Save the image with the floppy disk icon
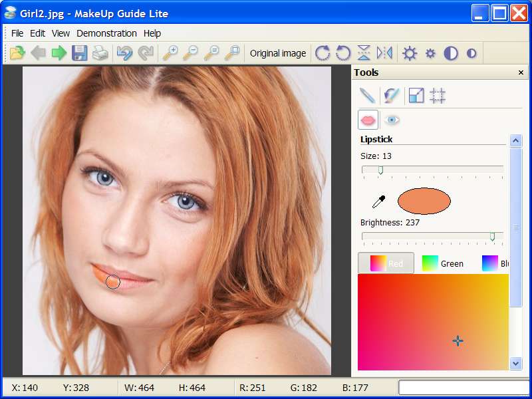Image resolution: width=532 pixels, height=399 pixels. [x=80, y=53]
